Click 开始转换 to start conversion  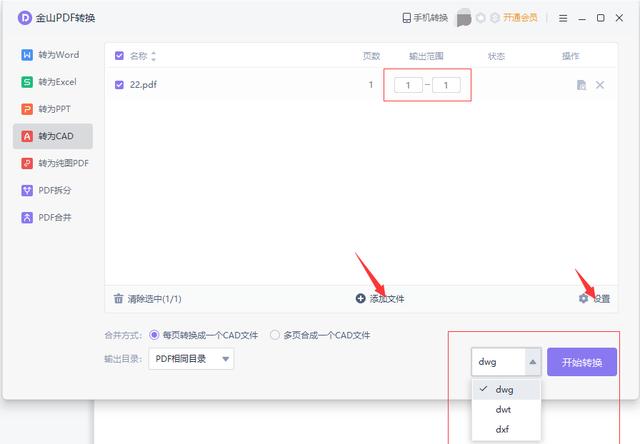click(582, 362)
